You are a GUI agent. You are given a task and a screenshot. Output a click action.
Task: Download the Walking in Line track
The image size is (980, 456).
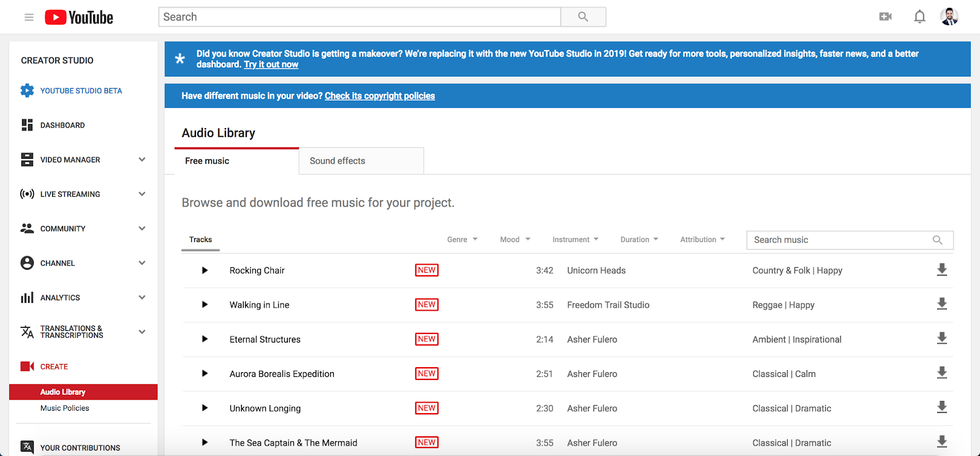coord(942,304)
